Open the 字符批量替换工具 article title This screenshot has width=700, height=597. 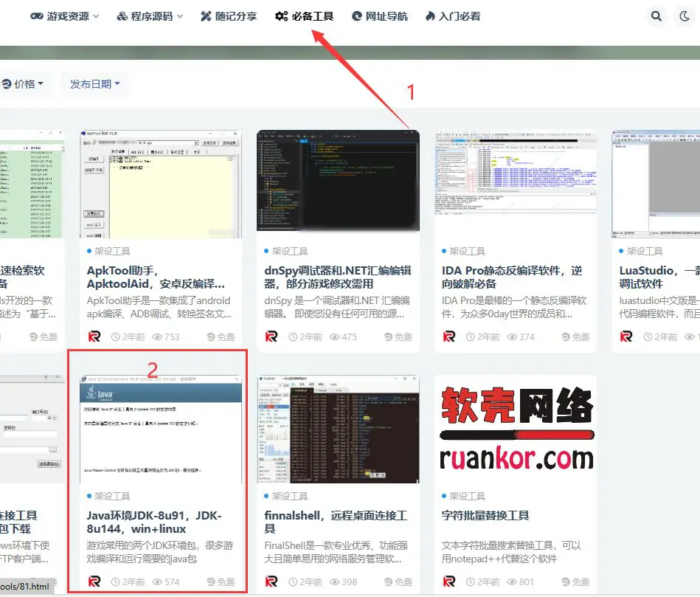click(485, 516)
